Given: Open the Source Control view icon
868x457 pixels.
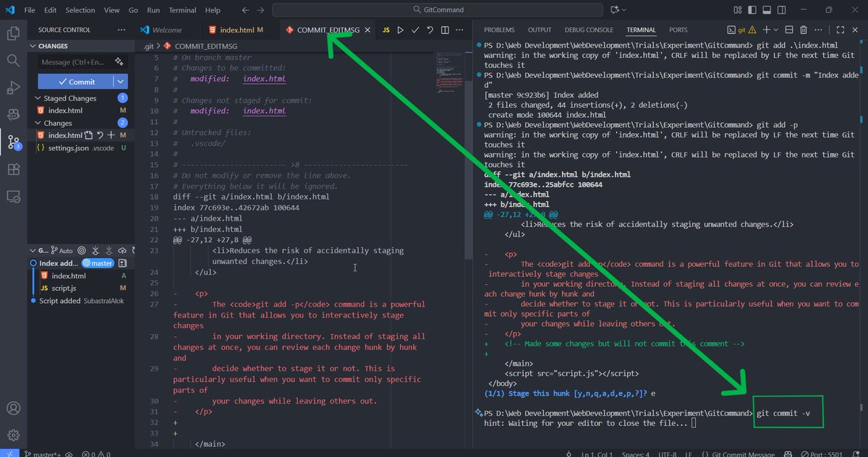Looking at the screenshot, I should pos(12,141).
